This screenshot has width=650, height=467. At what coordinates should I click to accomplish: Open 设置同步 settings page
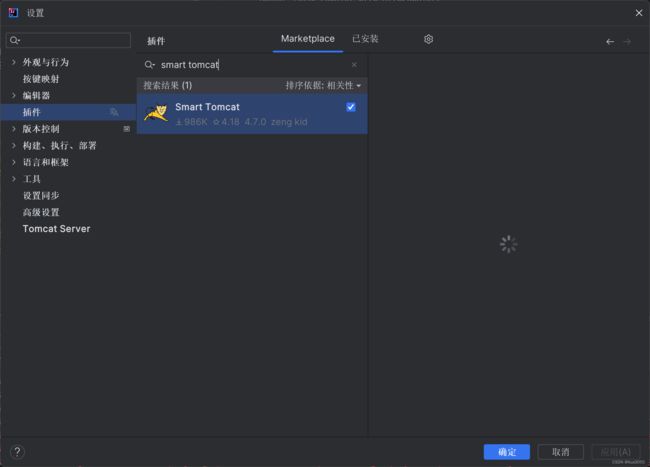tap(41, 196)
